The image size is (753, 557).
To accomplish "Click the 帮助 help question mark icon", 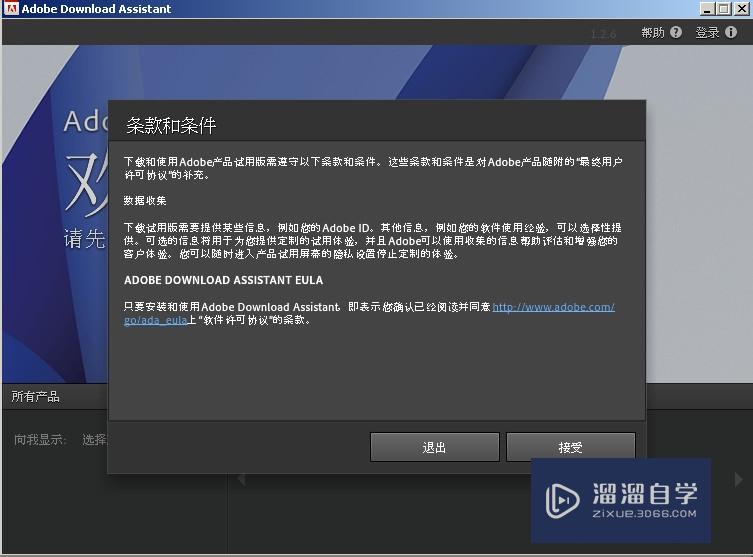I will pyautogui.click(x=676, y=32).
